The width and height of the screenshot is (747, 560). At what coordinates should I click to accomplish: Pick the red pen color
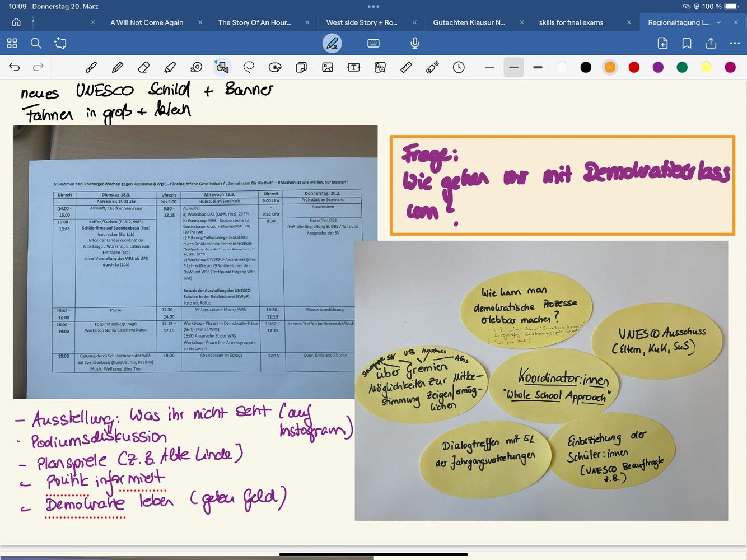click(634, 67)
